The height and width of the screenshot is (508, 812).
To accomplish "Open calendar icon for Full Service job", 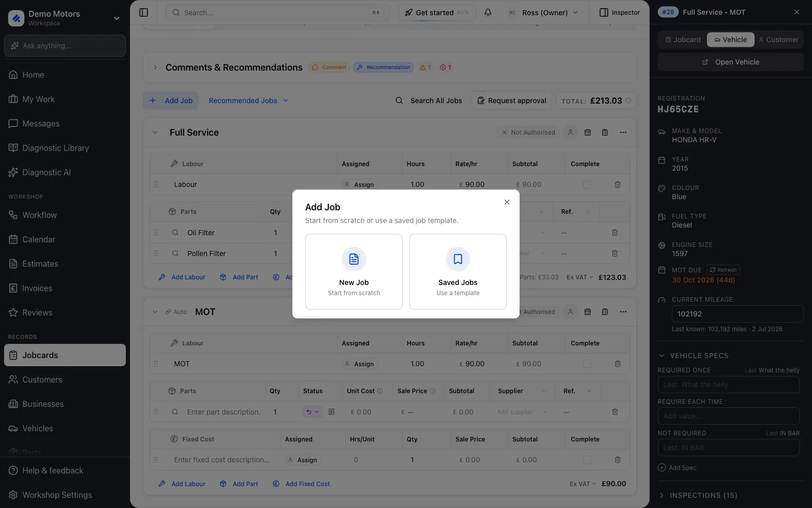I will pos(588,133).
